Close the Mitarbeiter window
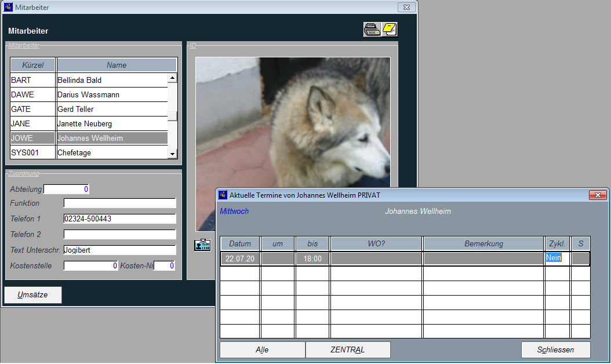This screenshot has height=364, width=611. tap(406, 7)
